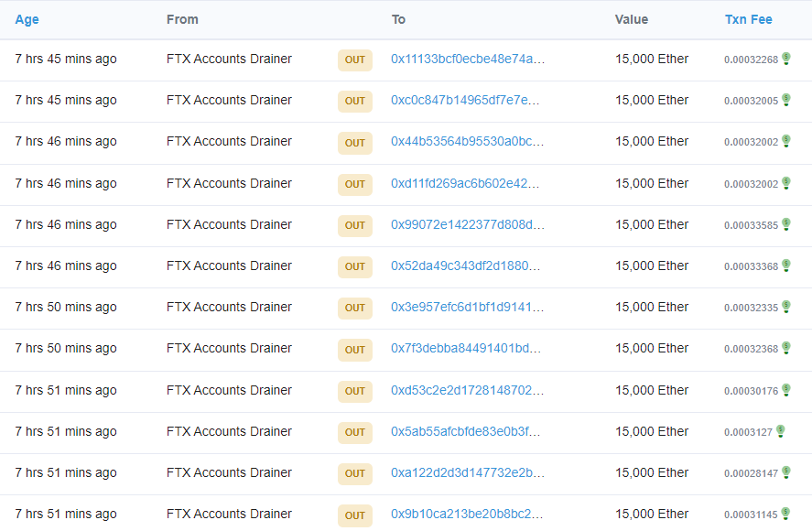The width and height of the screenshot is (812, 531).
Task: Toggle the Age column header format
Action: 27,19
